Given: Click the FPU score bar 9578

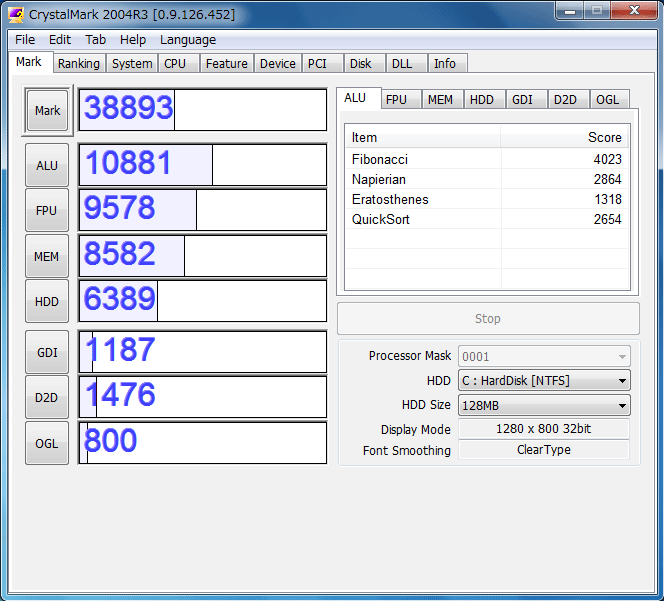Looking at the screenshot, I should [203, 210].
